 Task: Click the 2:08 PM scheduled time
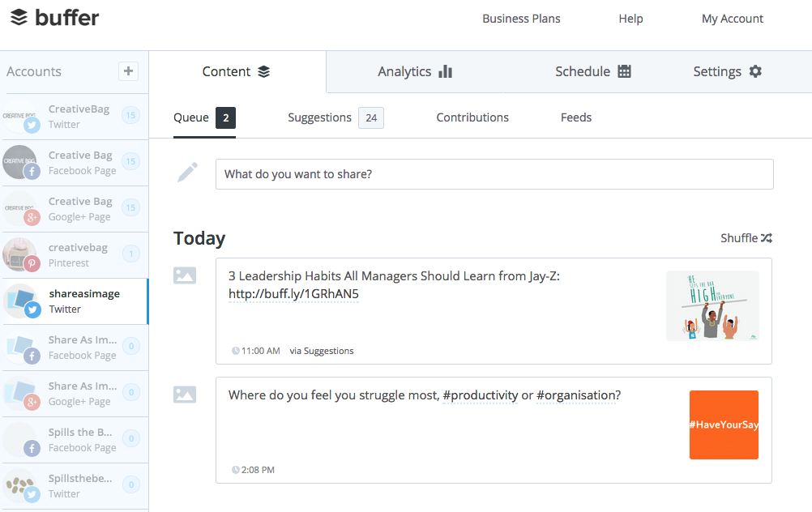(x=258, y=470)
